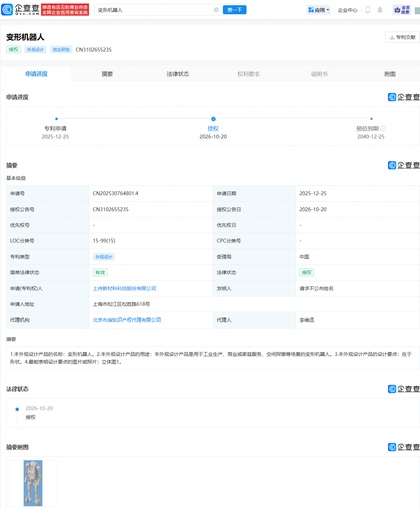Select the address 上海市松江区松胜路618号
This screenshot has width=420, height=509.
pos(121,304)
